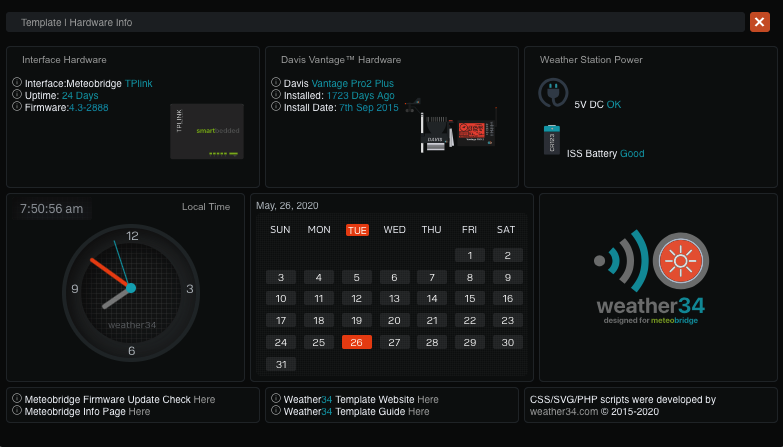This screenshot has height=447, width=783.
Task: Select day 27 in the calendar
Action: [x=394, y=342]
